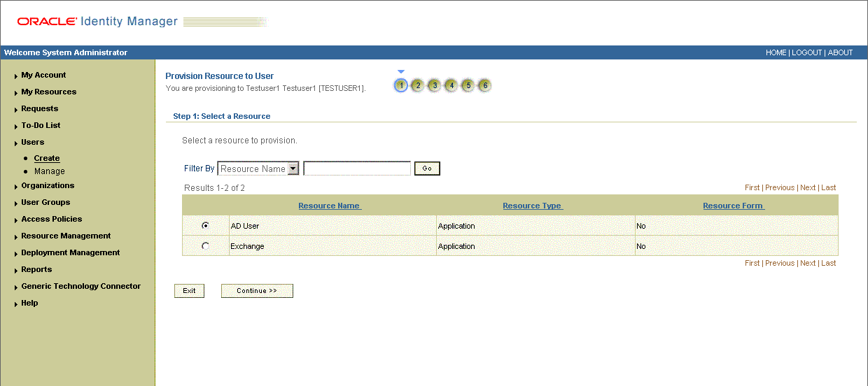
Task: Expand the User Groups menu
Action: tap(45, 202)
